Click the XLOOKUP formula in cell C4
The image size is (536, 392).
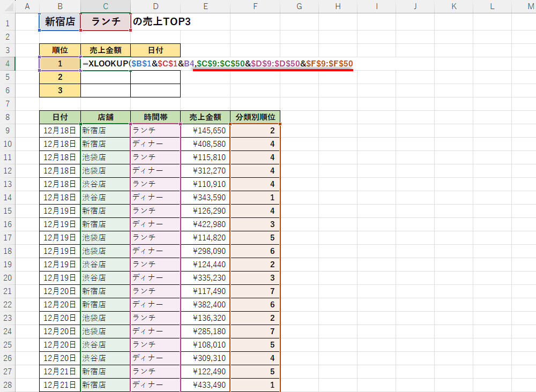pos(218,64)
